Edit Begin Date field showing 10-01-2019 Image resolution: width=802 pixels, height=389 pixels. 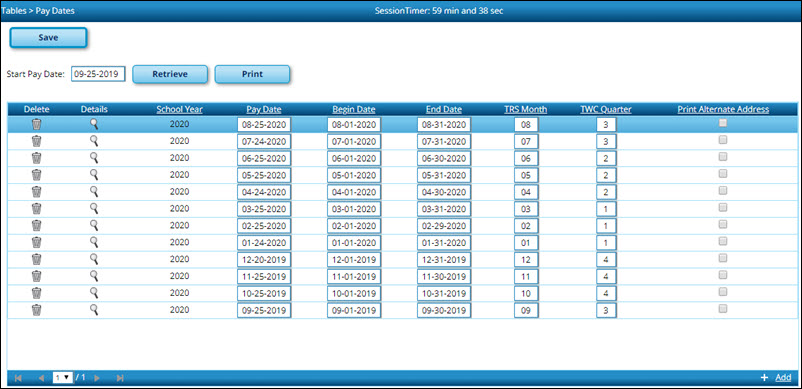click(x=354, y=293)
